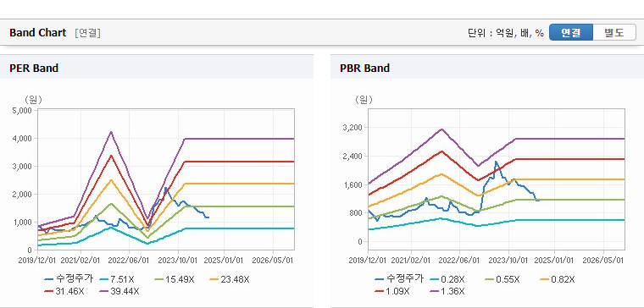
Task: Click 2026/05/01 date on PBR chart axis
Action: (x=603, y=261)
